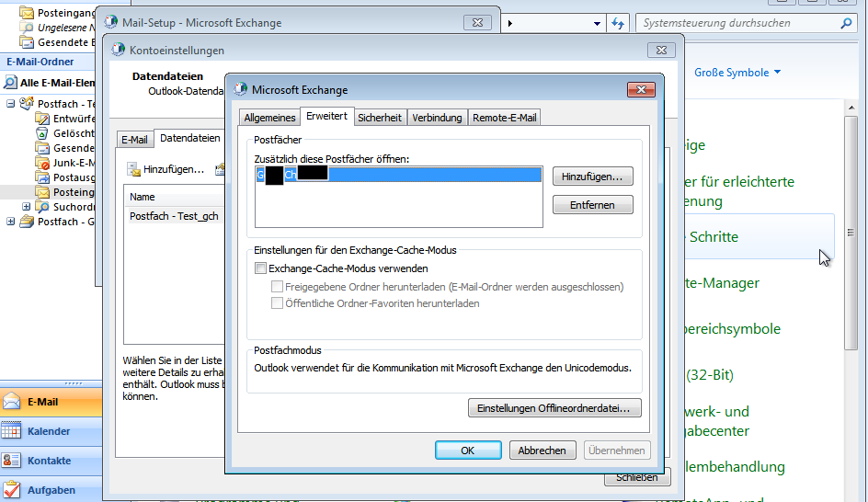Screen dimensions: 868x502
Task: Collapse the Postfach - Te tree node
Action: tap(10, 104)
